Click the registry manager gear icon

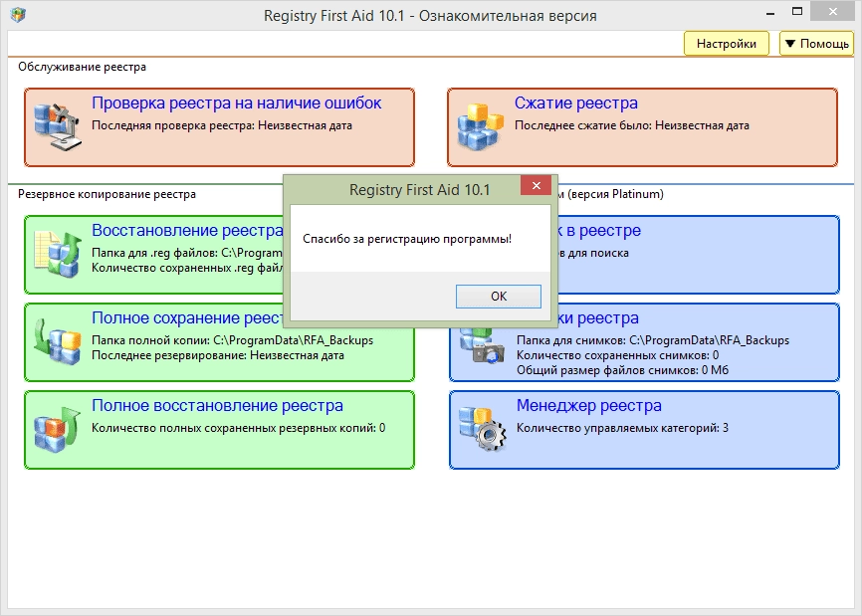point(482,430)
